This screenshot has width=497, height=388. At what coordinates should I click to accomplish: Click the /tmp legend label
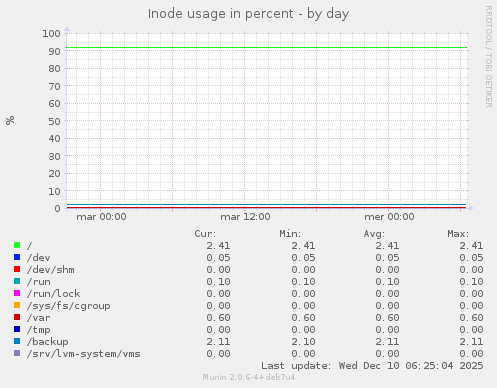point(39,330)
